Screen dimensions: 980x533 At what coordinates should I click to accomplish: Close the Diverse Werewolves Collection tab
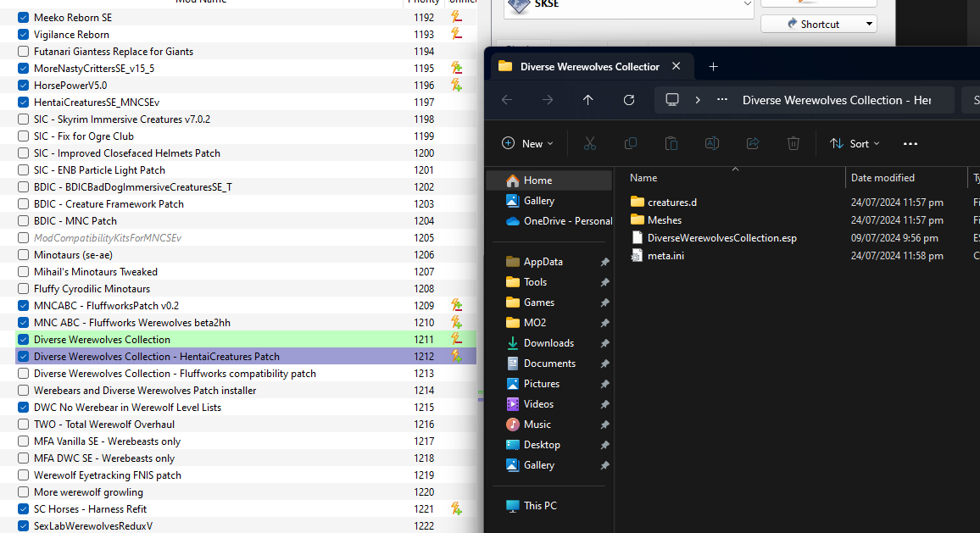[x=676, y=66]
